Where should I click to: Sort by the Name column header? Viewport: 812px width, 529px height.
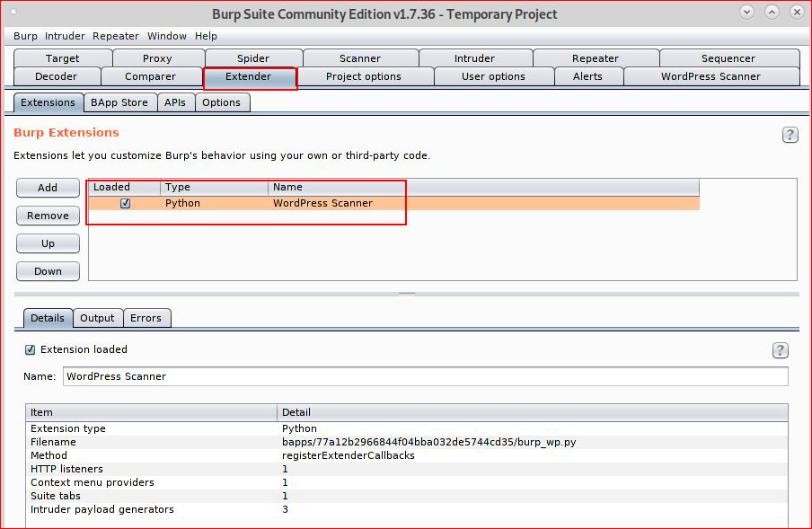(x=483, y=187)
